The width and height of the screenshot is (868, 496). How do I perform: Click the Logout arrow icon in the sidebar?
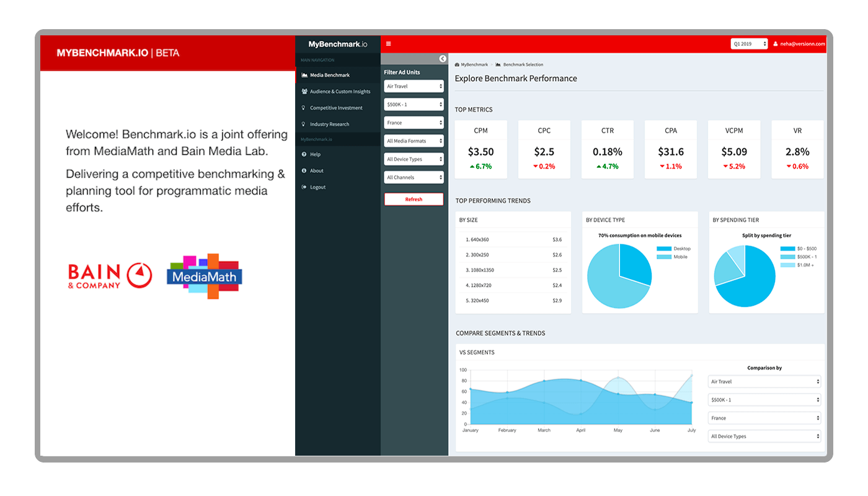coord(304,187)
